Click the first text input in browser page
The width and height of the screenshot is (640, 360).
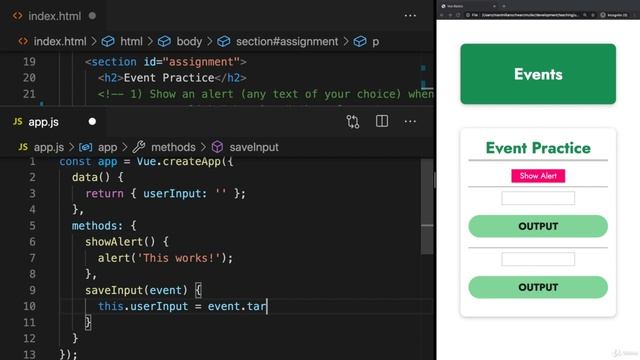[538, 198]
